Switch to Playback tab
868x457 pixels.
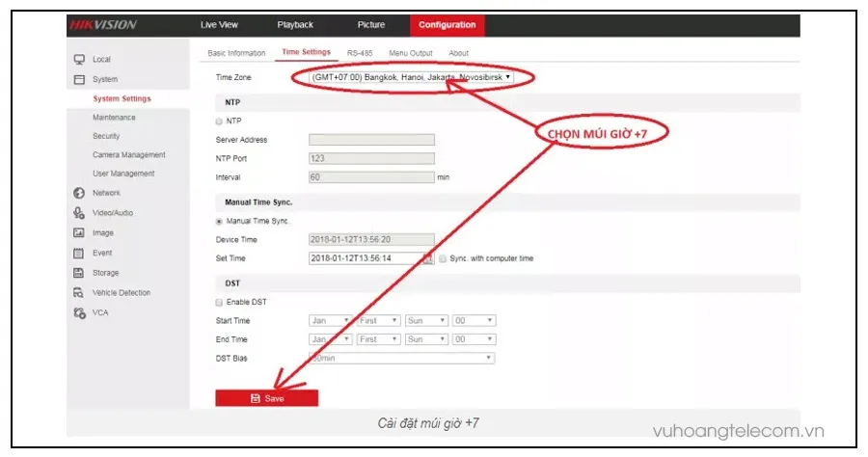(295, 25)
